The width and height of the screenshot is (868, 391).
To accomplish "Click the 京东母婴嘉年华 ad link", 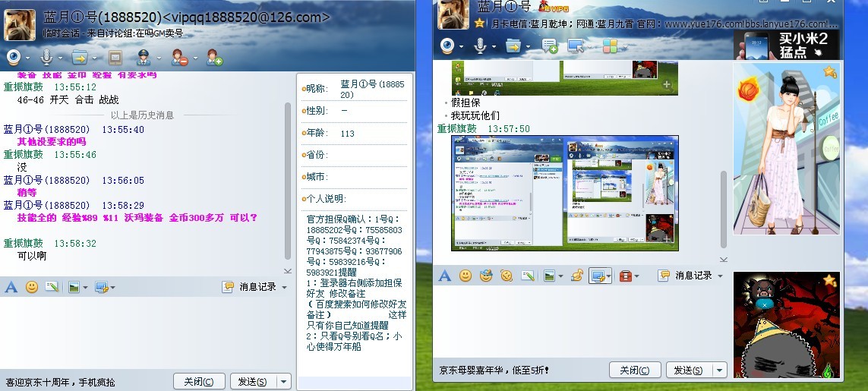I will click(494, 370).
